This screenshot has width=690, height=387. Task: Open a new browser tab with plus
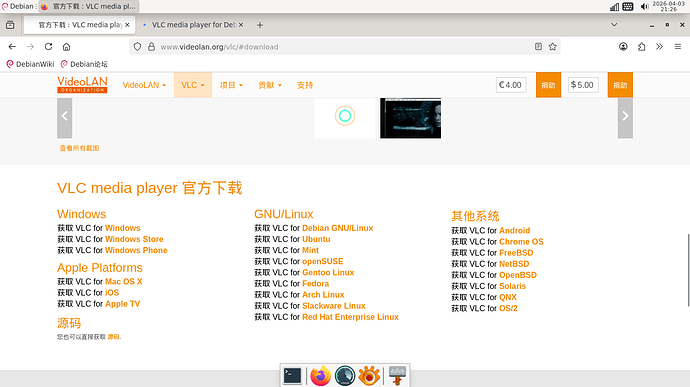(x=260, y=25)
